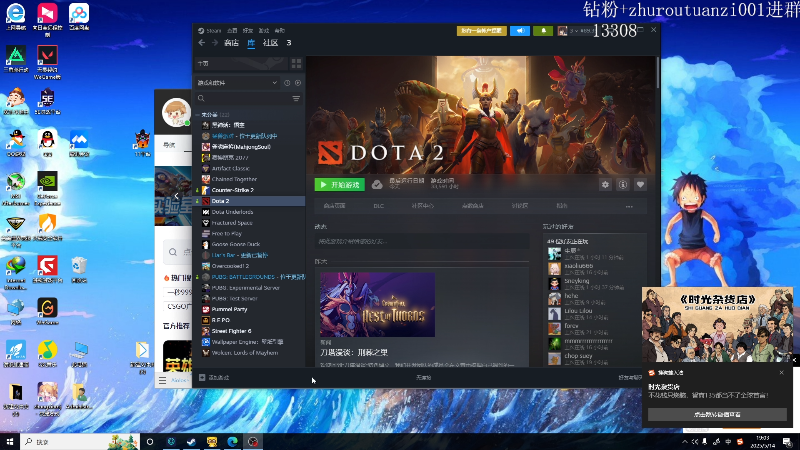Open the user account dropdown in Steam header

coord(577,31)
